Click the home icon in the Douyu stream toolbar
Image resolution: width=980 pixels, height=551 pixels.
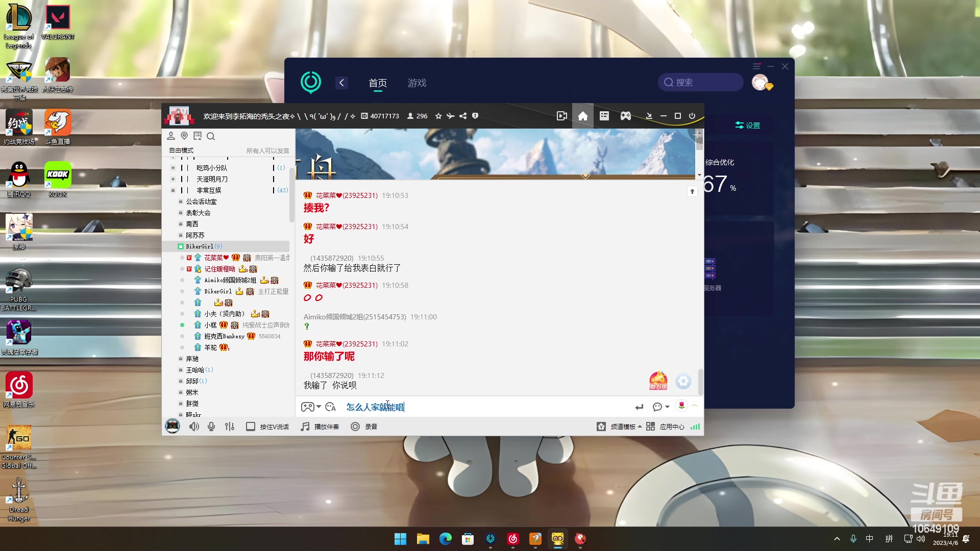582,116
